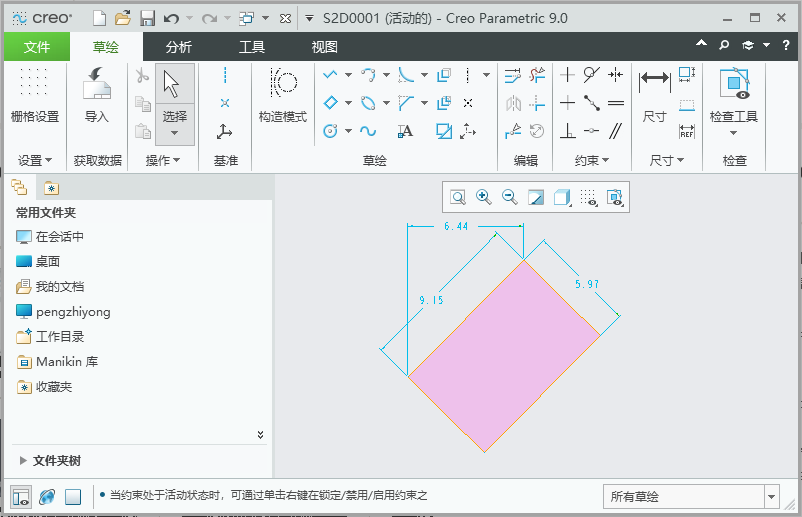This screenshot has height=517, width=802.
Task: Switch to the 视图 ribbon tab
Action: pos(325,47)
